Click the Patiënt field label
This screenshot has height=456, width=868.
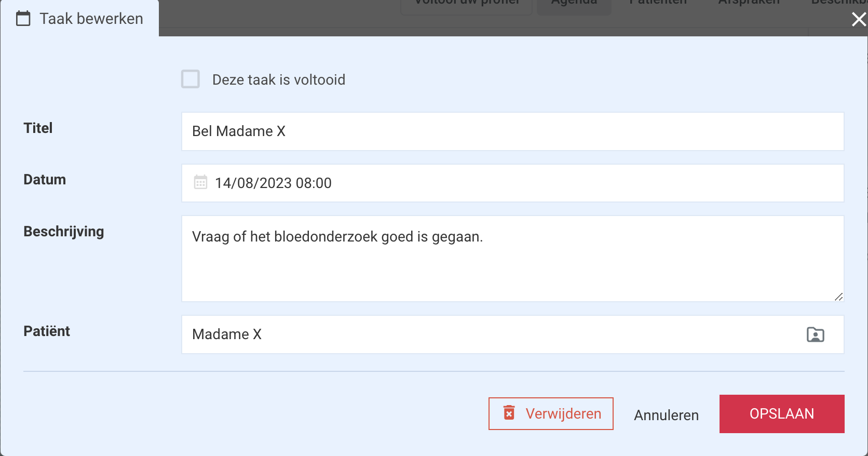47,331
